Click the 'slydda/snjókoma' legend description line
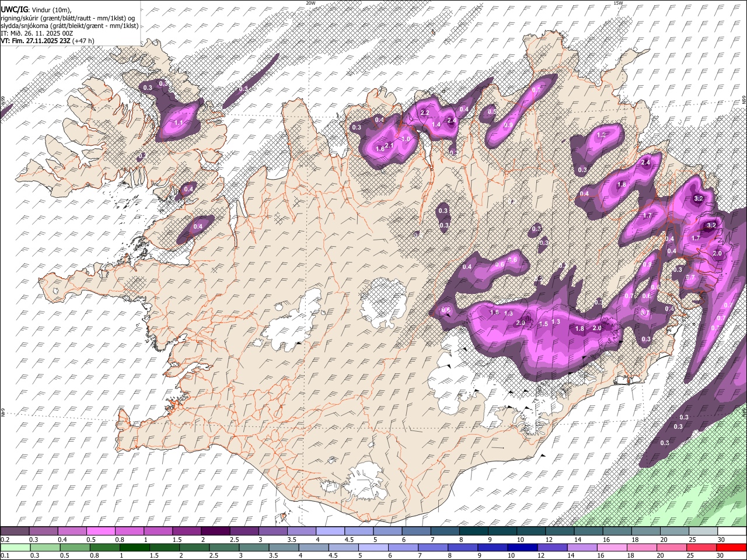The image size is (747, 560). (69, 26)
